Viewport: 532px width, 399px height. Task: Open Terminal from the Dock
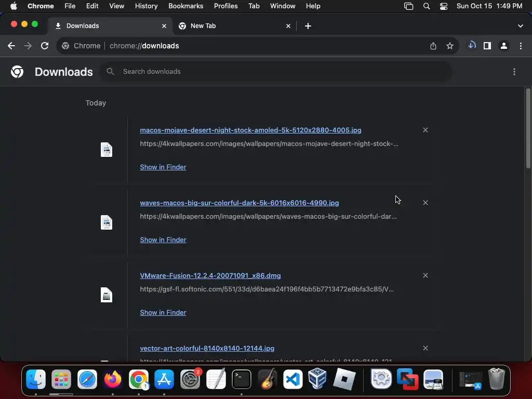242,379
